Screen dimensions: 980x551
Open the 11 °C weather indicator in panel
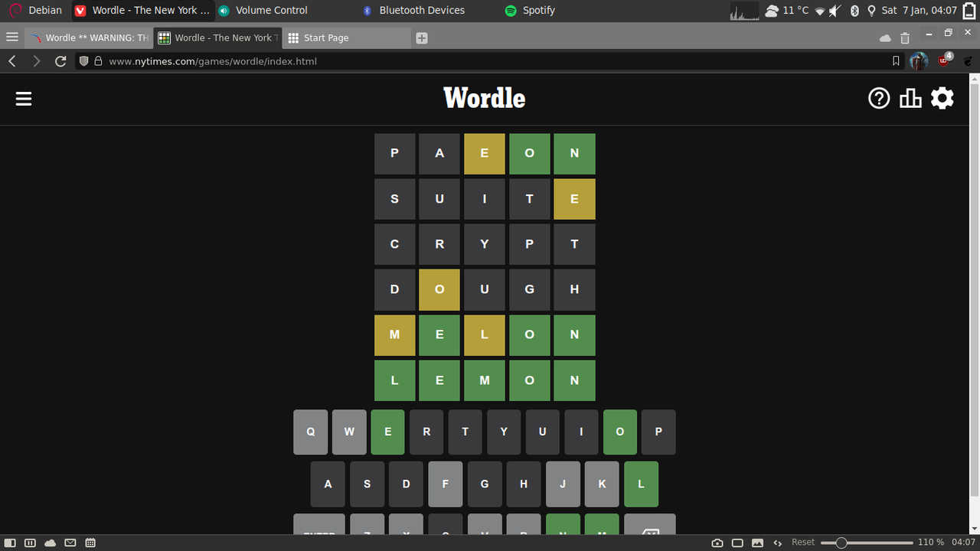point(786,10)
